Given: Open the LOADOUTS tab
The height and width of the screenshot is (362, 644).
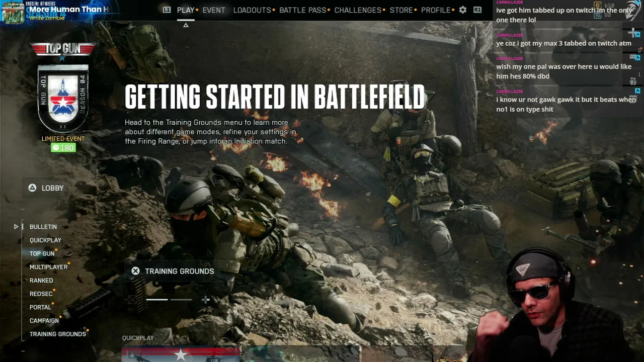Looking at the screenshot, I should [x=252, y=10].
